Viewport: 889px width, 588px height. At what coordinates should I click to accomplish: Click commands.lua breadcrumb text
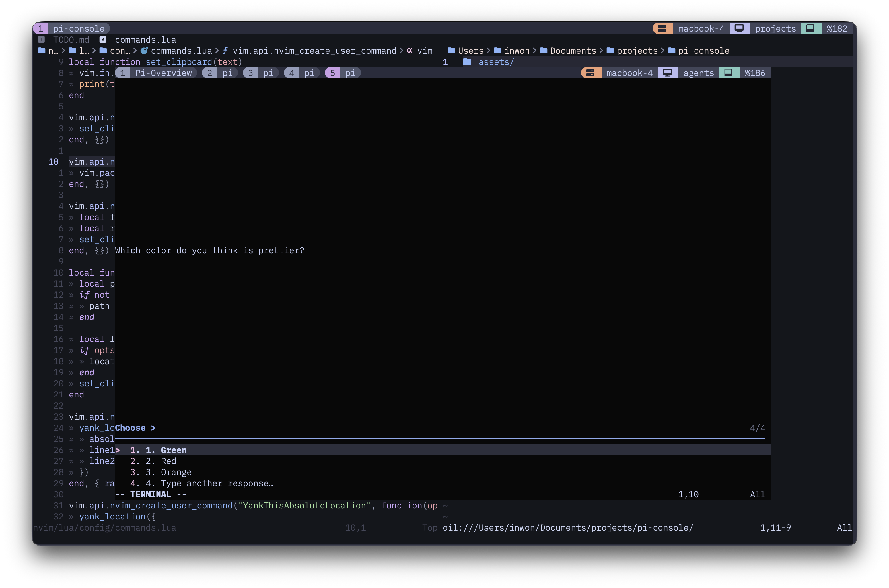(181, 51)
